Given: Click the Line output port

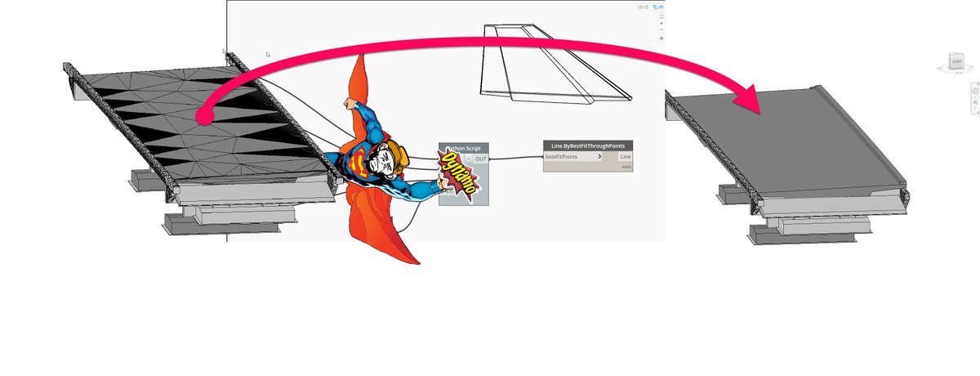Looking at the screenshot, I should click(625, 156).
